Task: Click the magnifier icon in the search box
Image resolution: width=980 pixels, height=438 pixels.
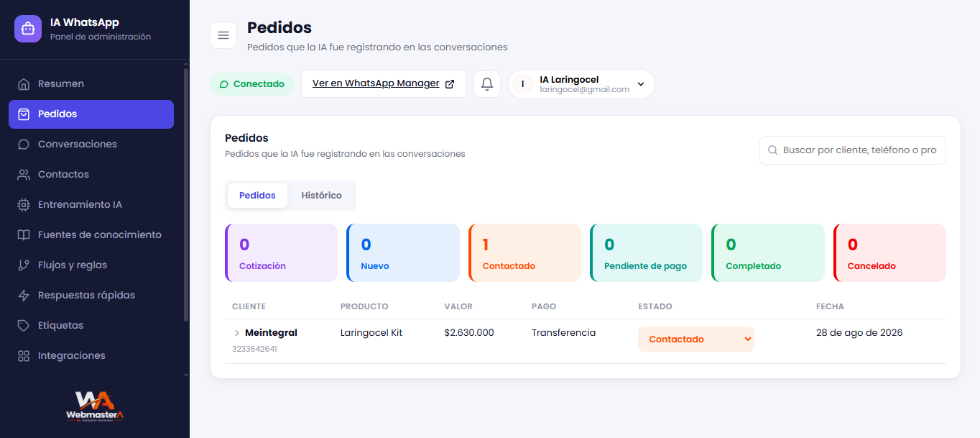Action: (773, 150)
